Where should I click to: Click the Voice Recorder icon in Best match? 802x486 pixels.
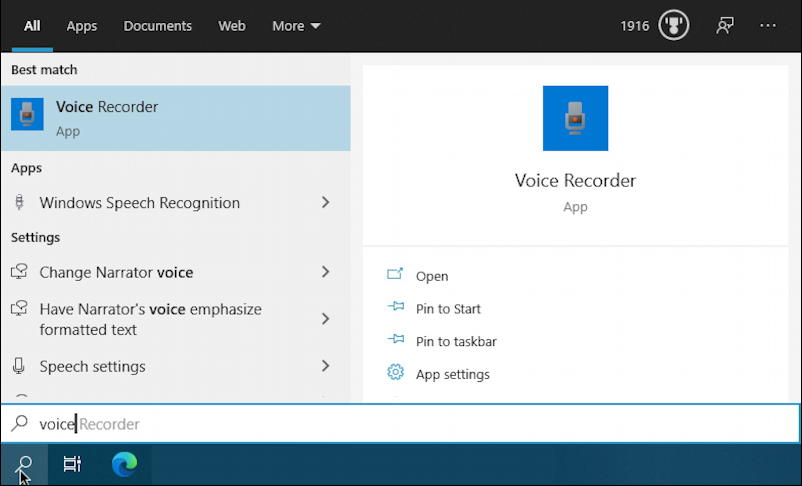(x=27, y=114)
